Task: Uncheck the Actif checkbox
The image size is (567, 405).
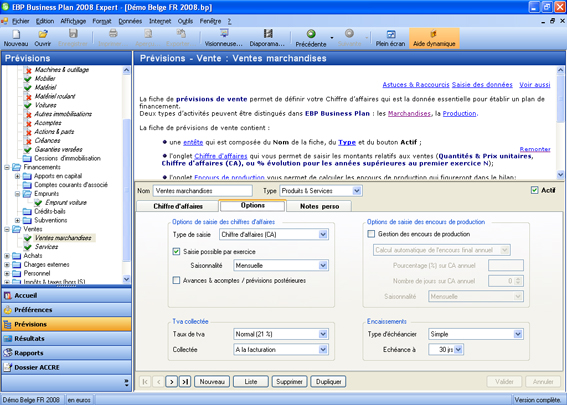Action: point(534,190)
